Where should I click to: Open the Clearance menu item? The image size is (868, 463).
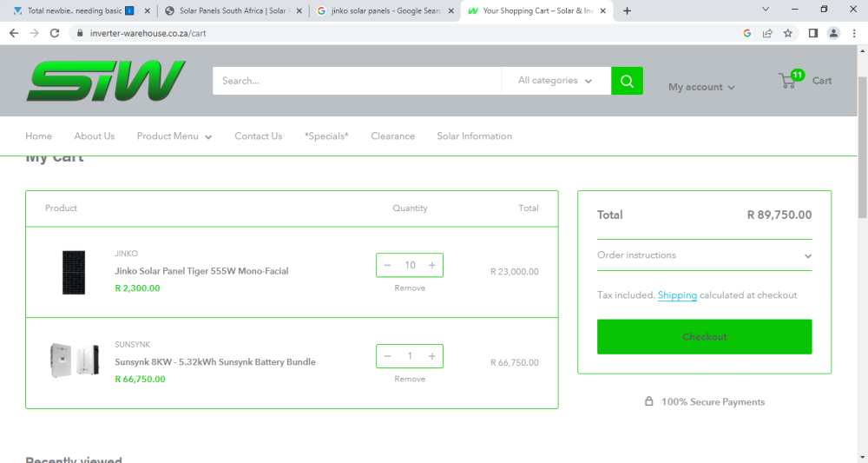click(392, 136)
